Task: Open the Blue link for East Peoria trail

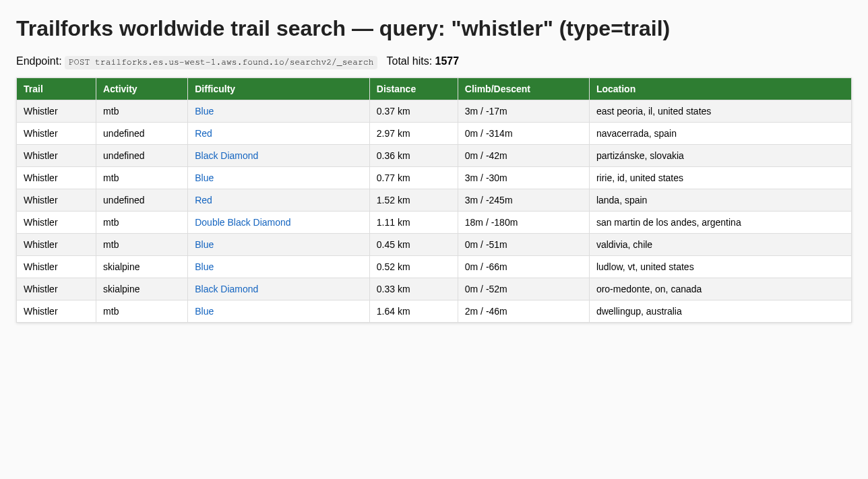Action: [204, 111]
